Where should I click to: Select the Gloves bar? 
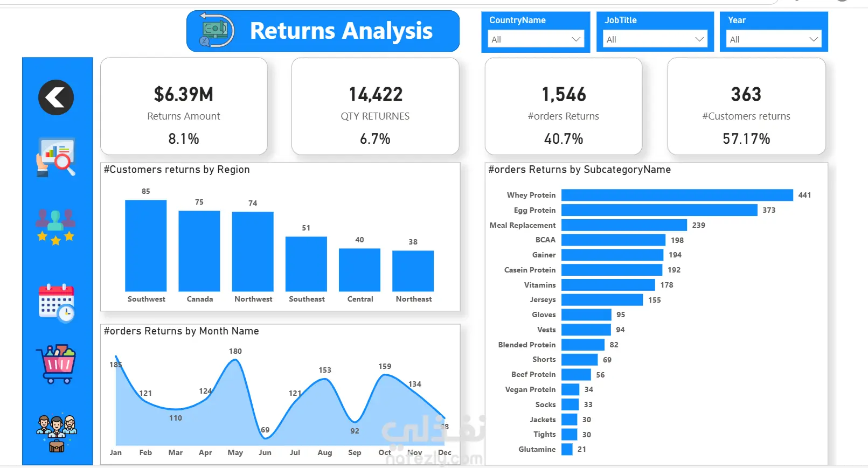pyautogui.click(x=586, y=315)
